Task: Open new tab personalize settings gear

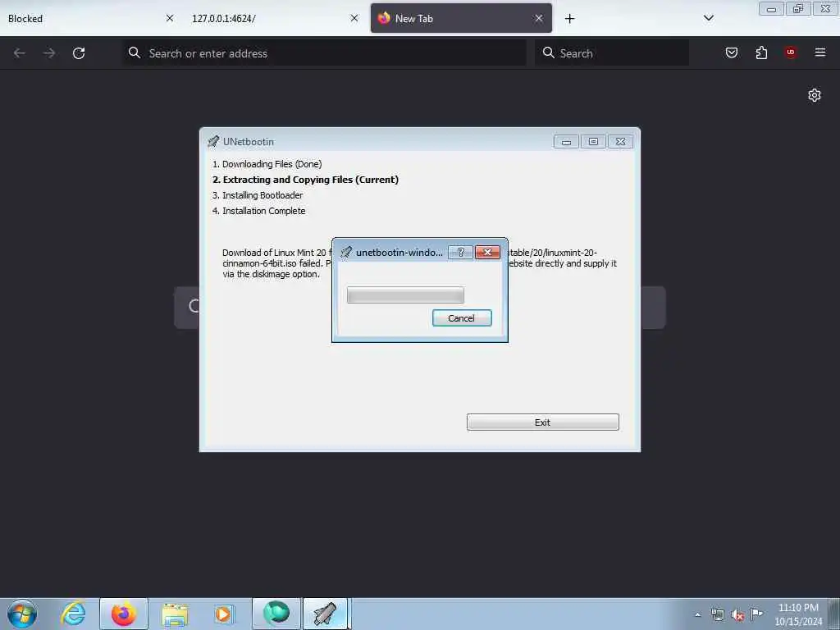Action: [x=815, y=95]
